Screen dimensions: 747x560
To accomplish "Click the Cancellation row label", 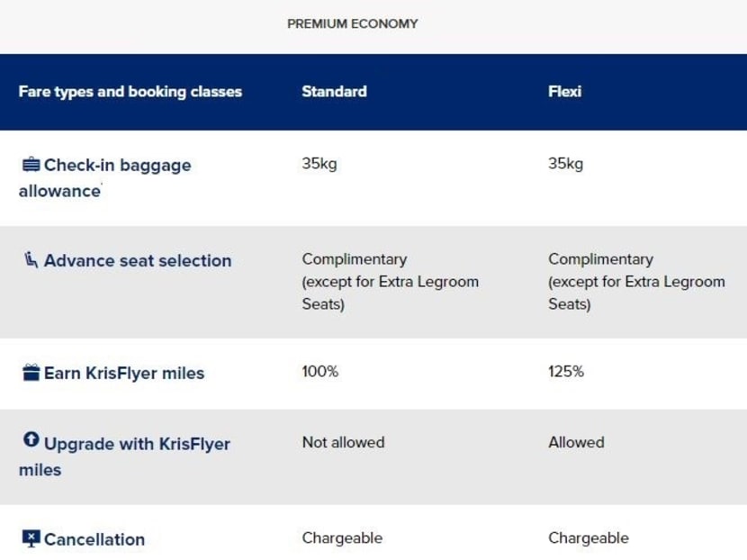I will pos(94,540).
